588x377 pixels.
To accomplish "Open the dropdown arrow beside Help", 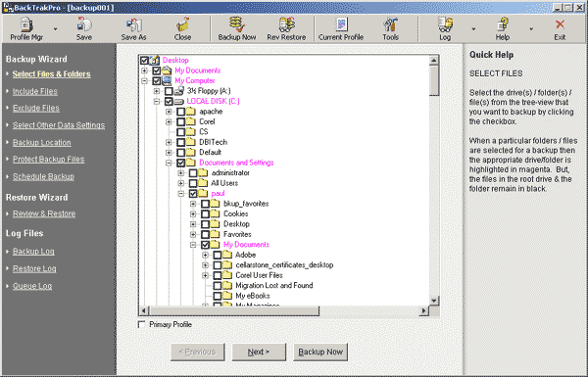I will click(531, 28).
